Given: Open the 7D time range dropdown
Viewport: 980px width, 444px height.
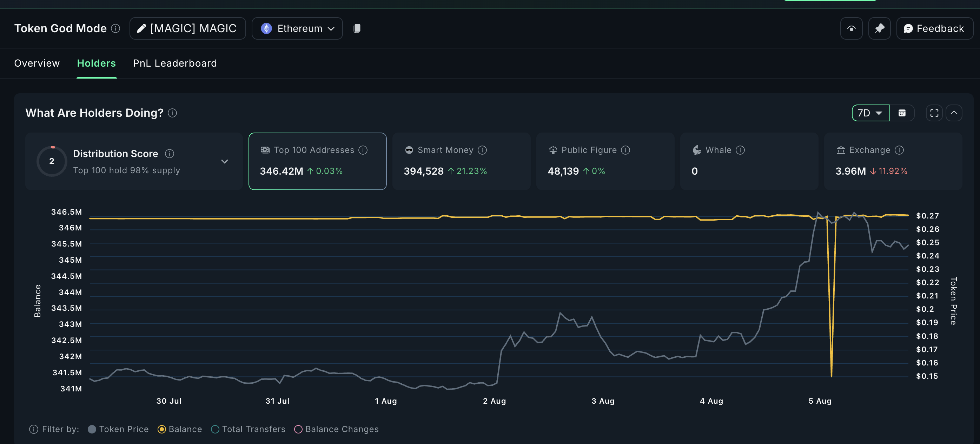Looking at the screenshot, I should pyautogui.click(x=870, y=113).
